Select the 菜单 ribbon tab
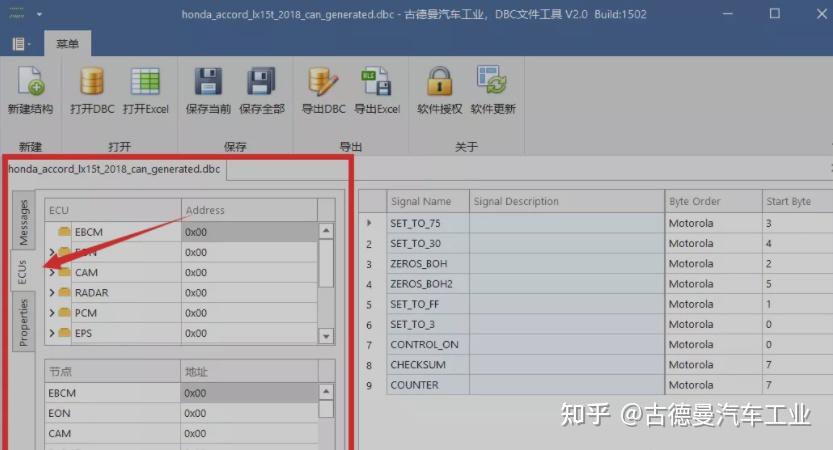This screenshot has height=450, width=833. 67,44
